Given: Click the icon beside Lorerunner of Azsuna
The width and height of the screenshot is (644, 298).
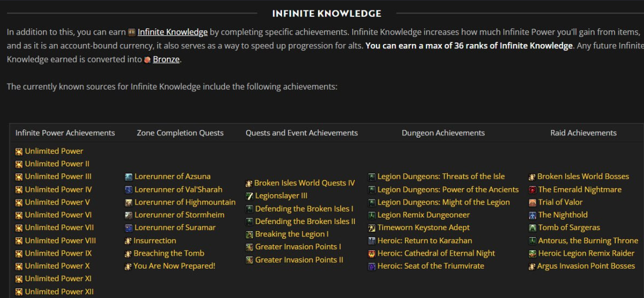Looking at the screenshot, I should pos(129,177).
